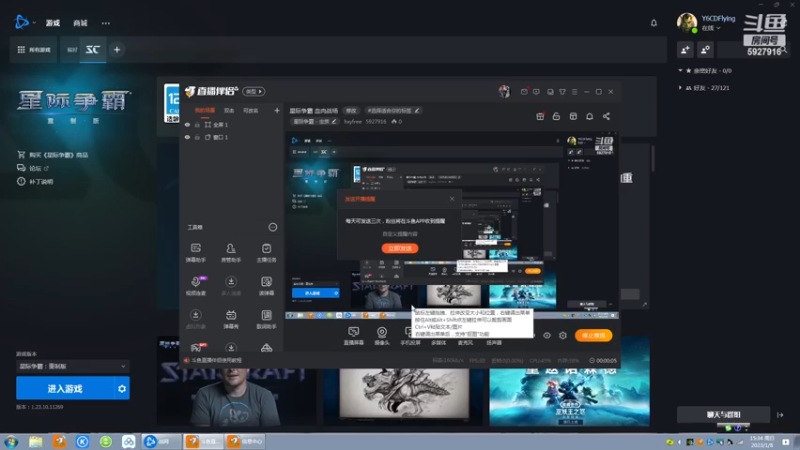The height and width of the screenshot is (450, 800).
Task: Click the add friend icon in Battle.net
Action: click(685, 49)
